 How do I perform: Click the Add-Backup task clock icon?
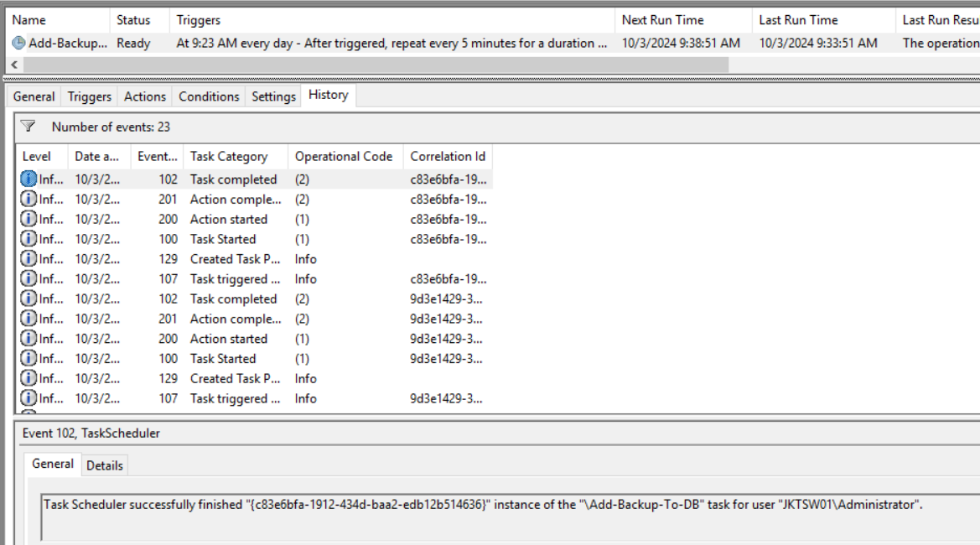click(18, 43)
